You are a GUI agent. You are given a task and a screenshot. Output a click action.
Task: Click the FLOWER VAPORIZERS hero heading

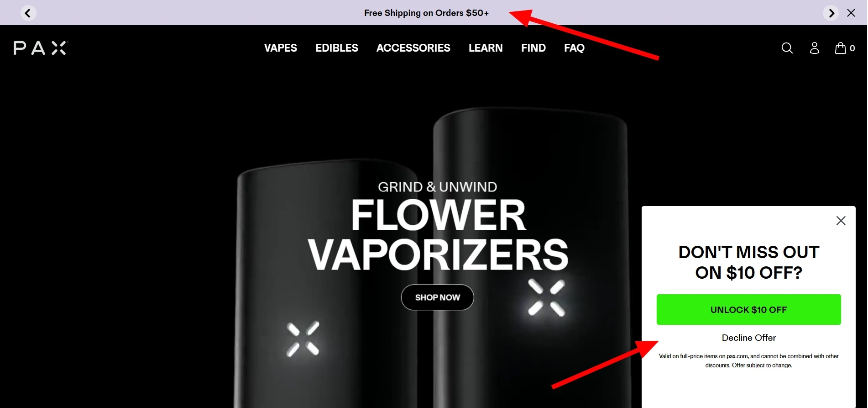coord(438,235)
